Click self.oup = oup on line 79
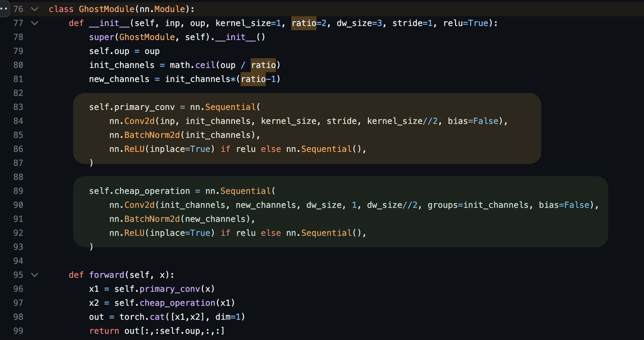The image size is (644, 340). coord(124,51)
